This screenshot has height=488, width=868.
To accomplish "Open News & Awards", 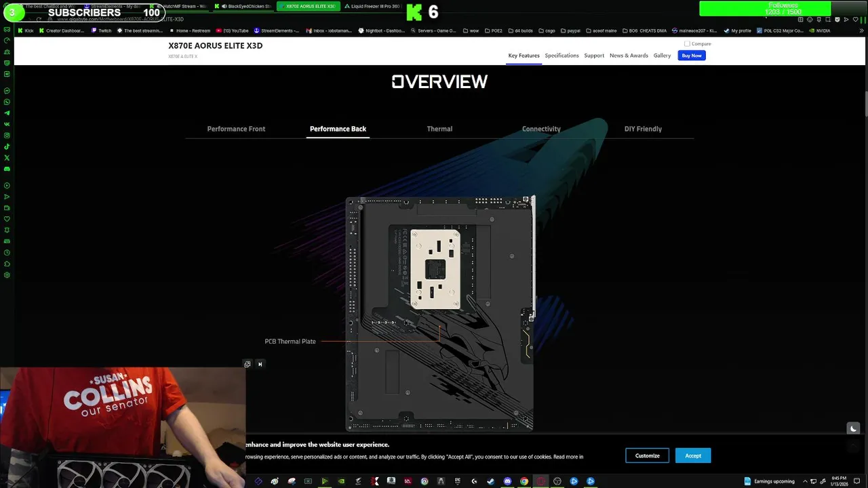I will click(629, 56).
